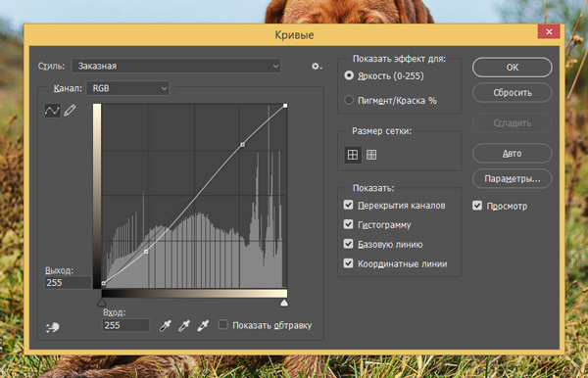Choose the simple 4x4 grid size icon
588x378 pixels.
353,155
